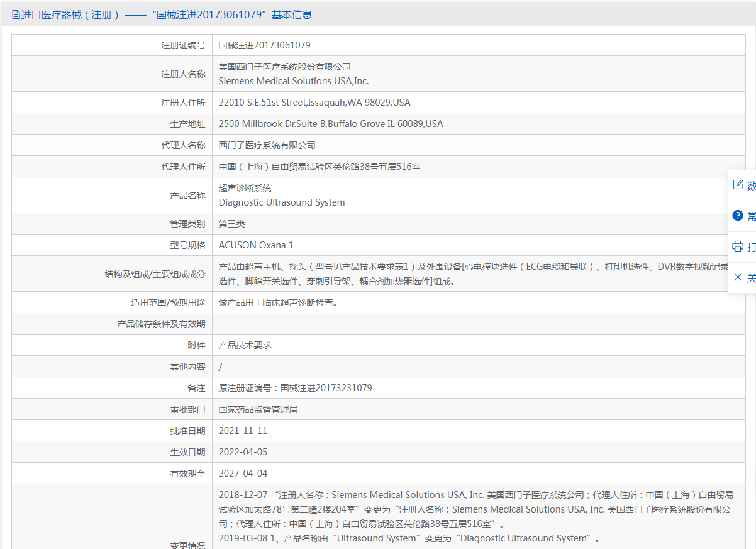
Task: Click the 2019-03-08 change record entry
Action: (409, 538)
